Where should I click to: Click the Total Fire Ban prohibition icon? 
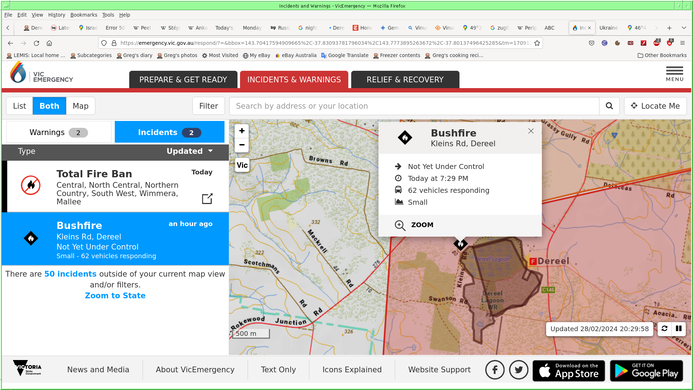[30, 185]
